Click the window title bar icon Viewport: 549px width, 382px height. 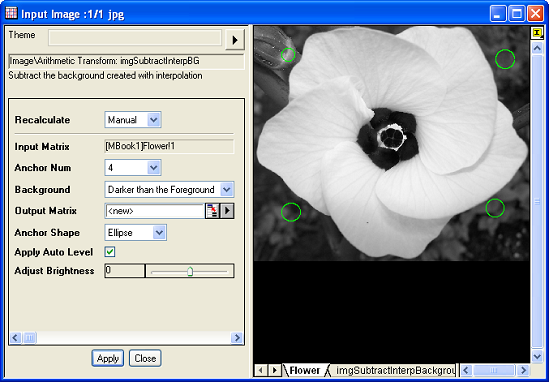[11, 13]
